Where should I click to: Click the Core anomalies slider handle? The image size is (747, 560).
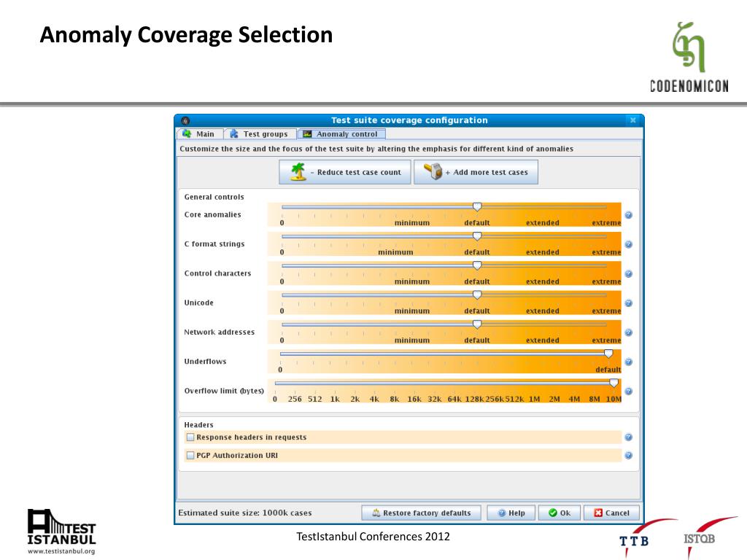477,206
